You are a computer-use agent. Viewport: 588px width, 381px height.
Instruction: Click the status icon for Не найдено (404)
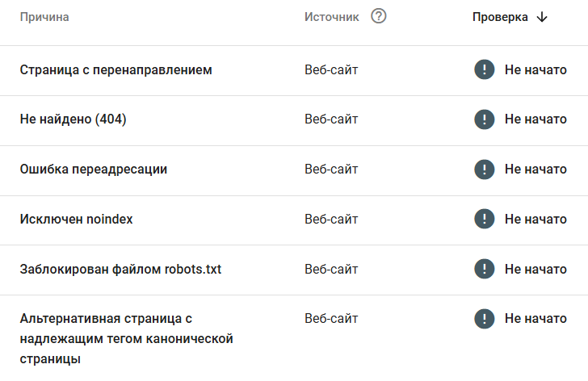[485, 119]
